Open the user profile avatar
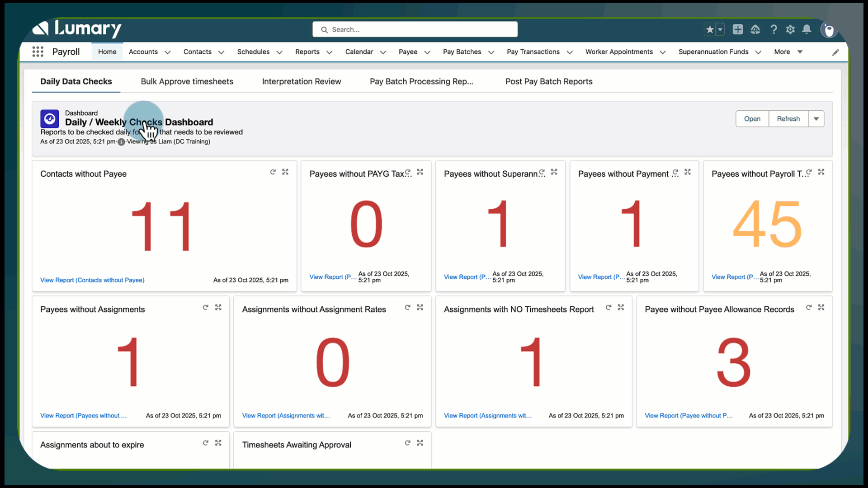 pyautogui.click(x=829, y=30)
